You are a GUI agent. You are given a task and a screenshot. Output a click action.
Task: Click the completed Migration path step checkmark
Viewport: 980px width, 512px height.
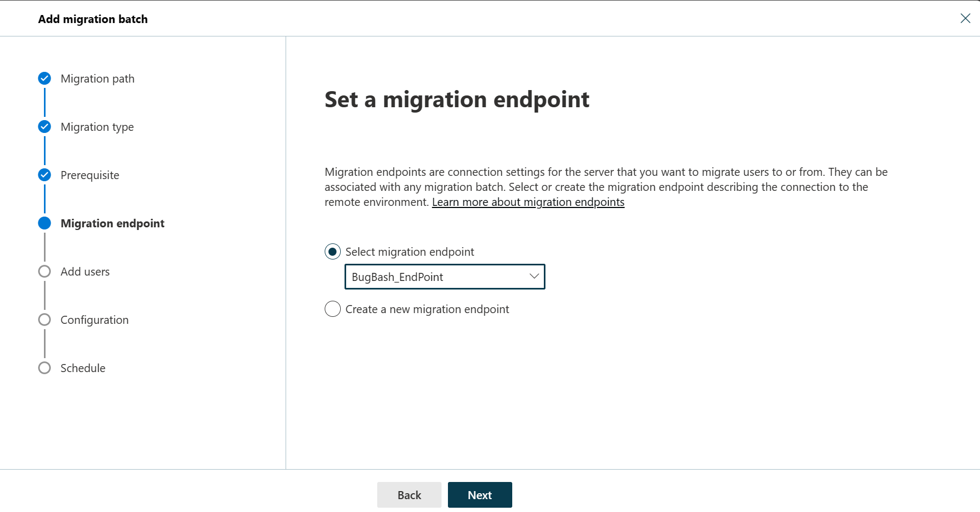tap(44, 78)
